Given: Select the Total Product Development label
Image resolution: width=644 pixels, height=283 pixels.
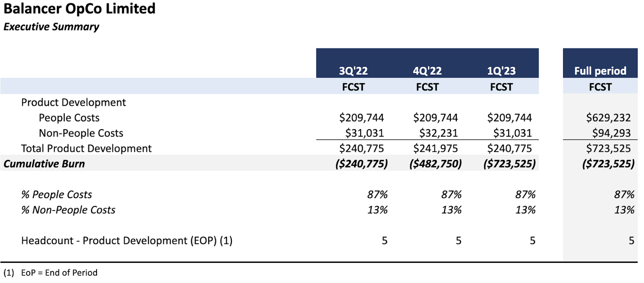Looking at the screenshot, I should point(86,148).
